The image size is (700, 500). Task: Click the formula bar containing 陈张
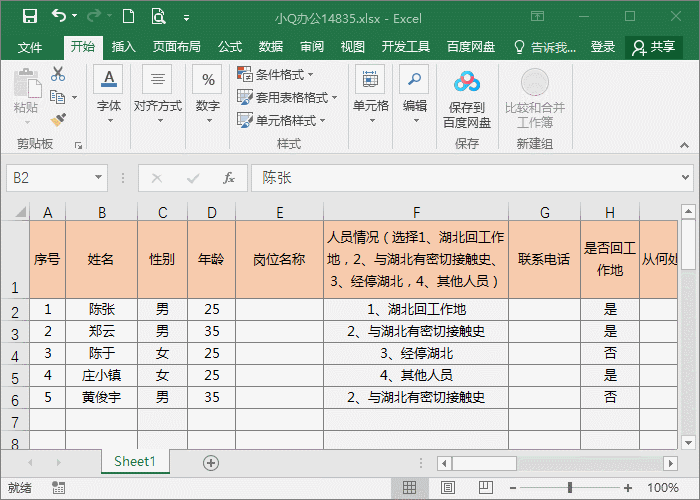[x=466, y=178]
